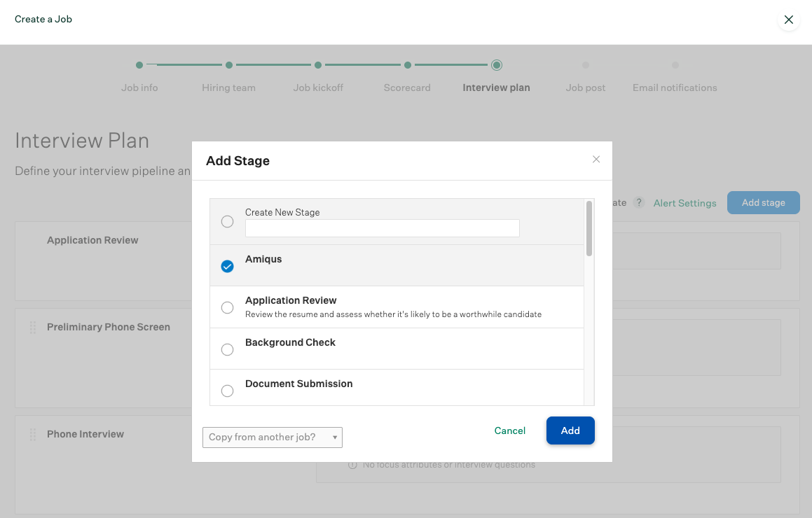Go to the Email notifications step
812x518 pixels.
[x=674, y=87]
